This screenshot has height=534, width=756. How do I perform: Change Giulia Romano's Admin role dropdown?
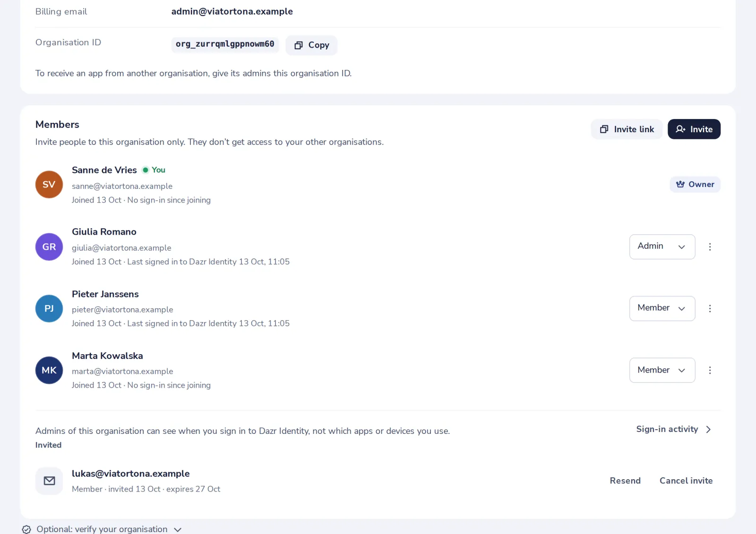tap(662, 247)
